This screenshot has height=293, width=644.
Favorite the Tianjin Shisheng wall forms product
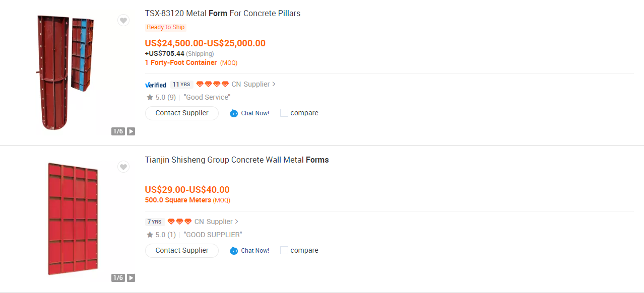[123, 167]
